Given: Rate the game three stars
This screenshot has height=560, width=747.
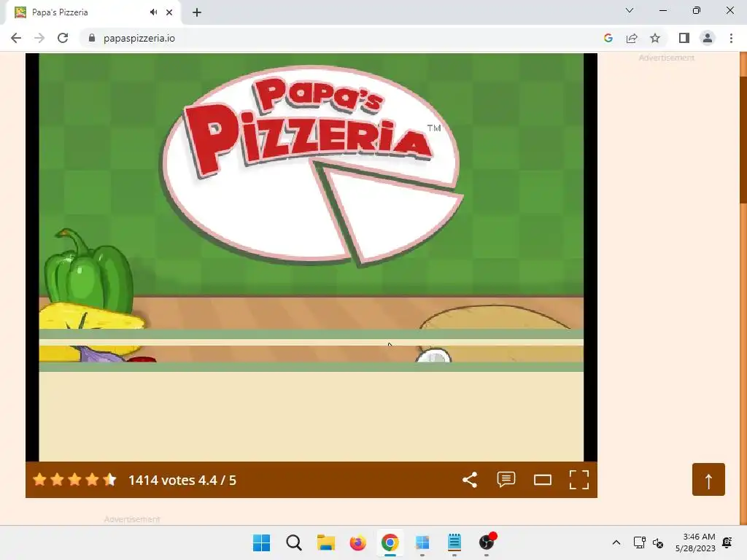Looking at the screenshot, I should point(75,480).
